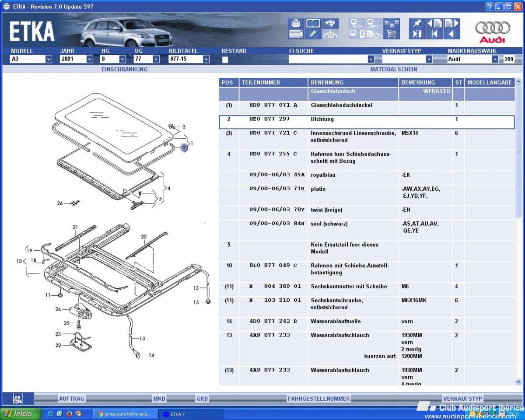525x420 pixels.
Task: Click the printer icon in the toolbar
Action: tap(296, 24)
